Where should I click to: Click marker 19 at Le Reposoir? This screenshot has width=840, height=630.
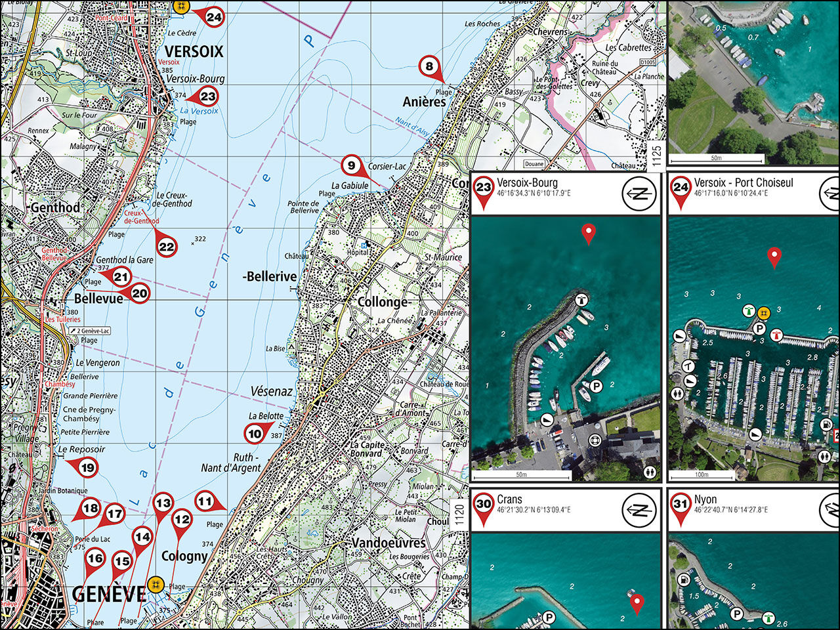click(87, 468)
